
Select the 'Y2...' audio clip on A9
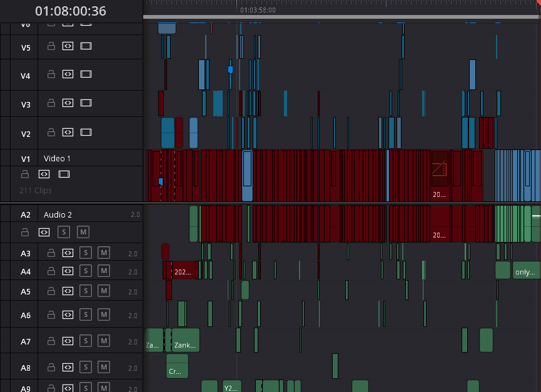pyautogui.click(x=232, y=386)
